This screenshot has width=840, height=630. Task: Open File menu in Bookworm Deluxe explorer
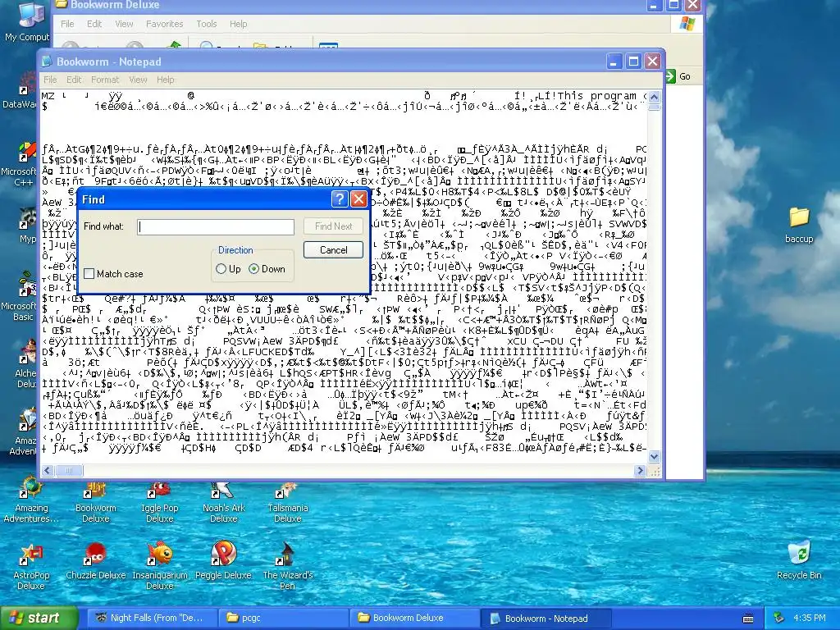coord(67,24)
